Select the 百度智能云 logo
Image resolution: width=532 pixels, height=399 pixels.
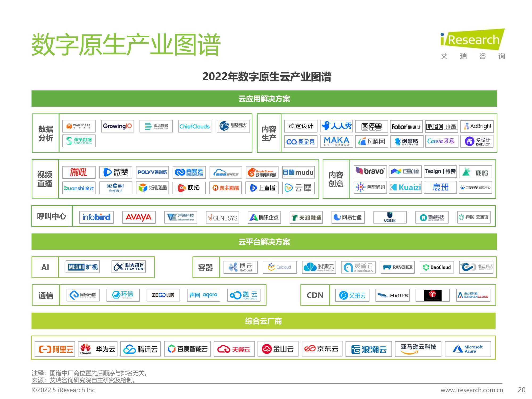(x=188, y=349)
